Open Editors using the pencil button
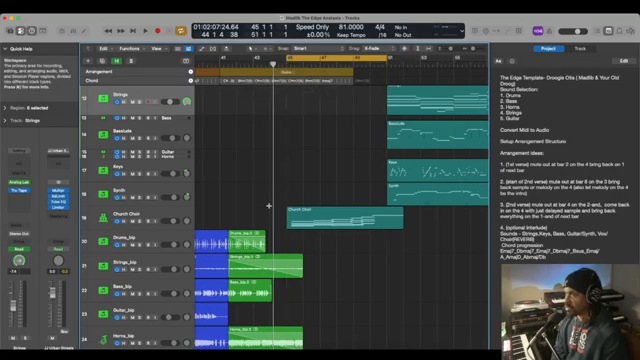The height and width of the screenshot is (360, 640). pyautogui.click(x=84, y=31)
